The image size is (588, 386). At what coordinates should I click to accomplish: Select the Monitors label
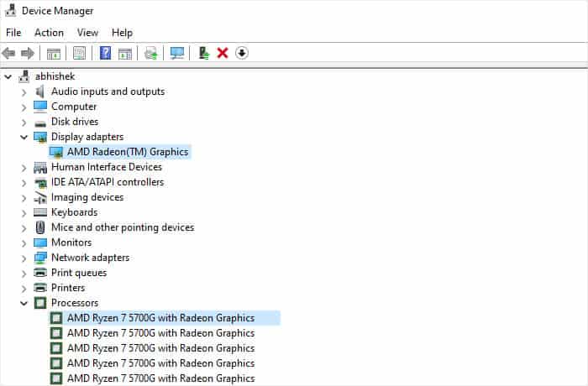(71, 243)
